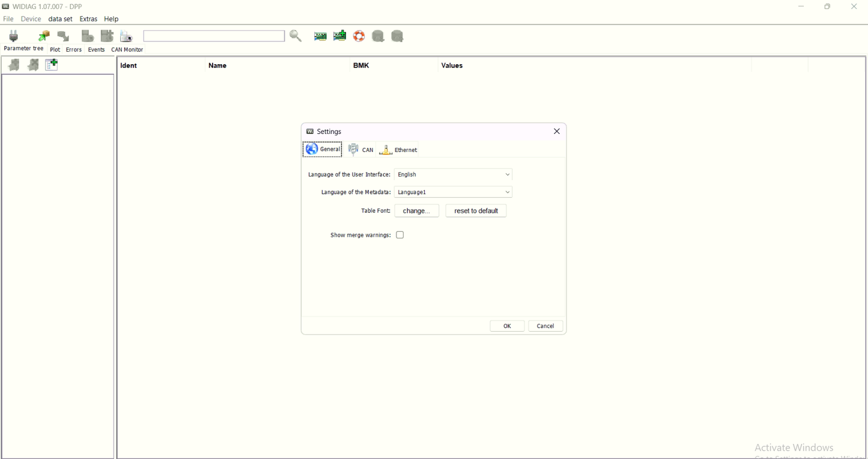Open the data set menu

(x=60, y=19)
